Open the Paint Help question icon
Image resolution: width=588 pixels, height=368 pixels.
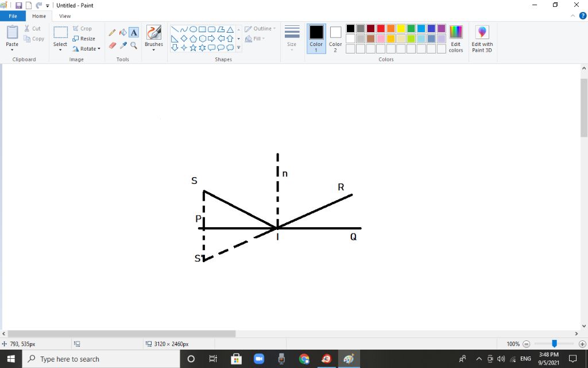pyautogui.click(x=583, y=16)
